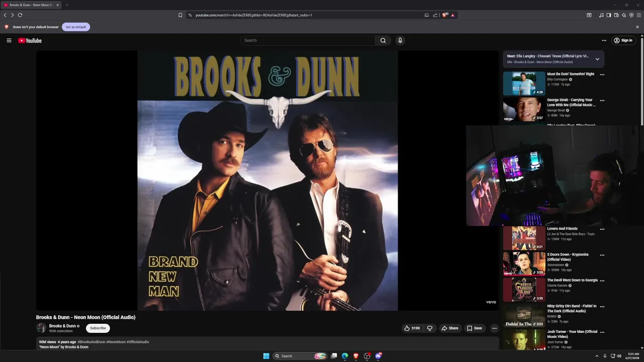Open OBS Studio from the taskbar
Viewport: 644px width, 362px height.
coord(367,356)
